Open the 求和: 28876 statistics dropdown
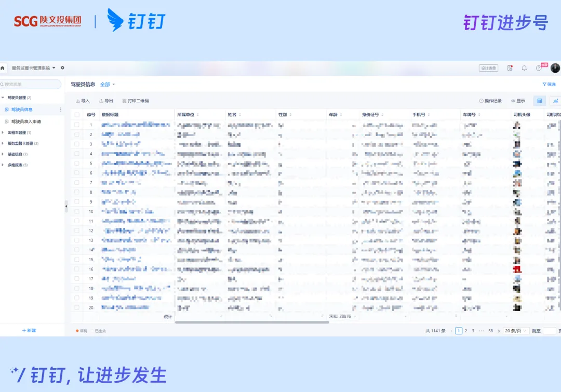 pyautogui.click(x=342, y=317)
